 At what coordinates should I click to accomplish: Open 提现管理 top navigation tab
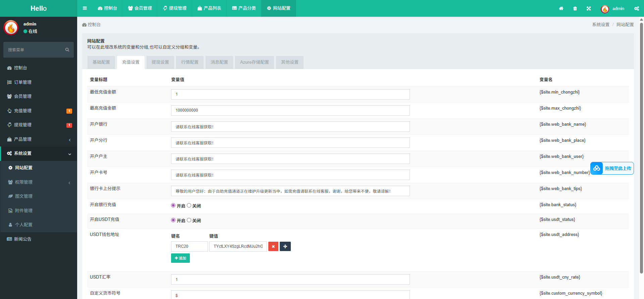175,8
